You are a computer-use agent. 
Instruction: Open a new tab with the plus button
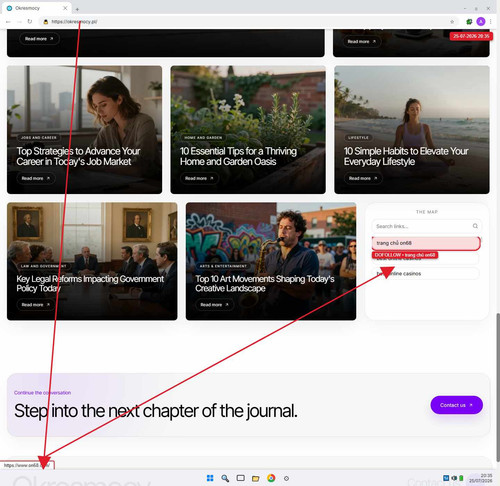point(77,9)
